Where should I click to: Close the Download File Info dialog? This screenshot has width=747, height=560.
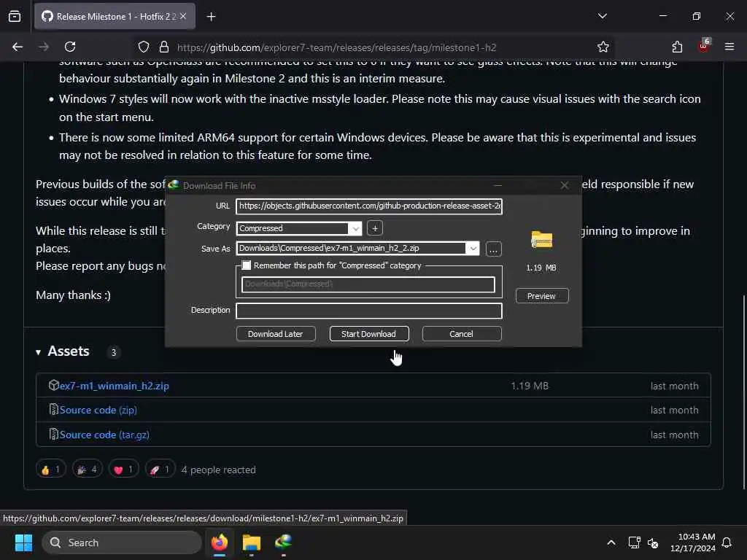click(565, 185)
